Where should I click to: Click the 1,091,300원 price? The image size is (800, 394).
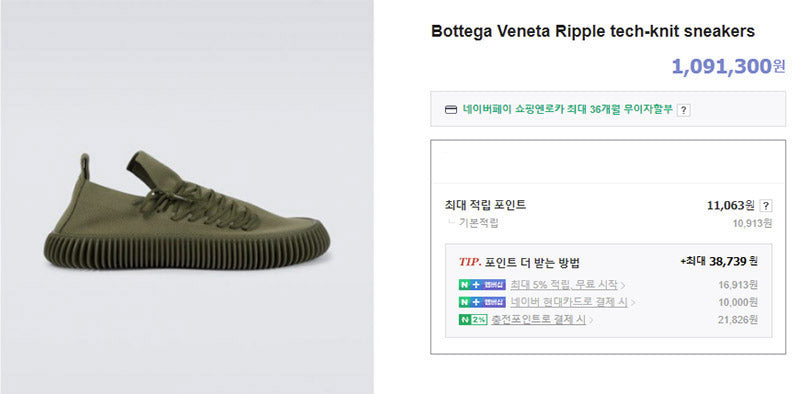point(729,66)
